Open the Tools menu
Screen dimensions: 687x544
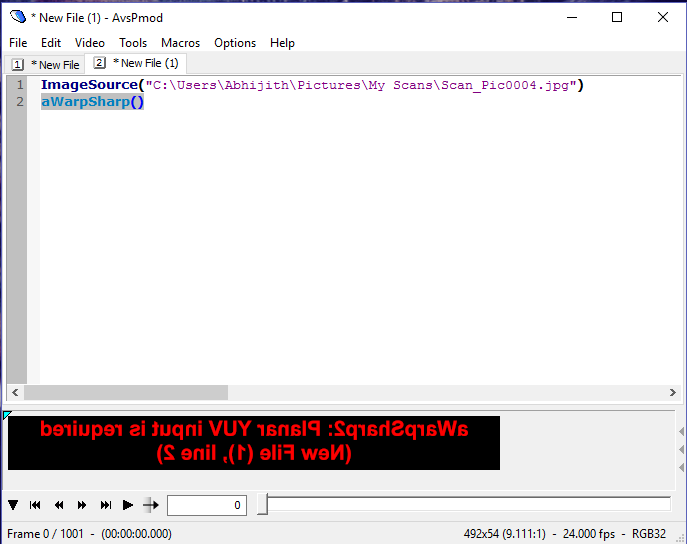[133, 43]
